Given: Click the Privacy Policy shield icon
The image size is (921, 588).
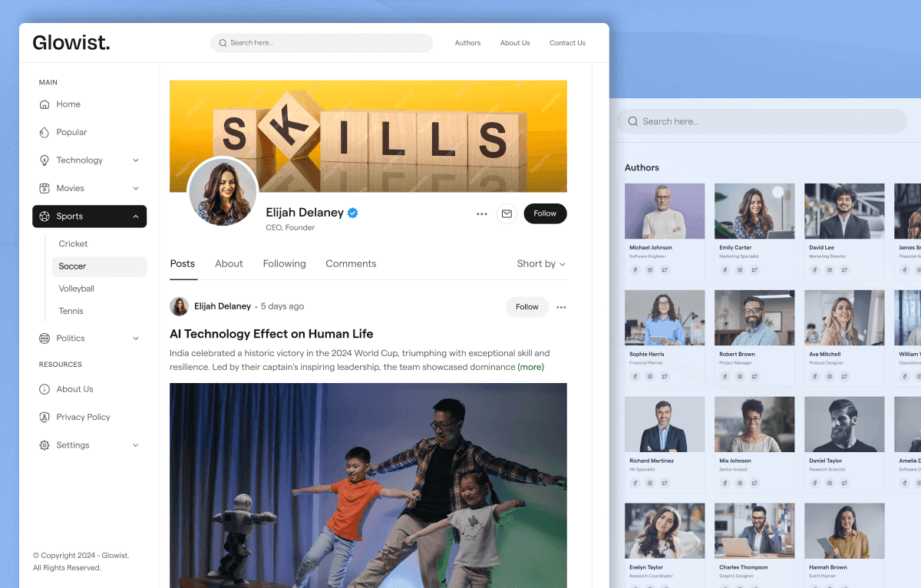Looking at the screenshot, I should click(46, 417).
